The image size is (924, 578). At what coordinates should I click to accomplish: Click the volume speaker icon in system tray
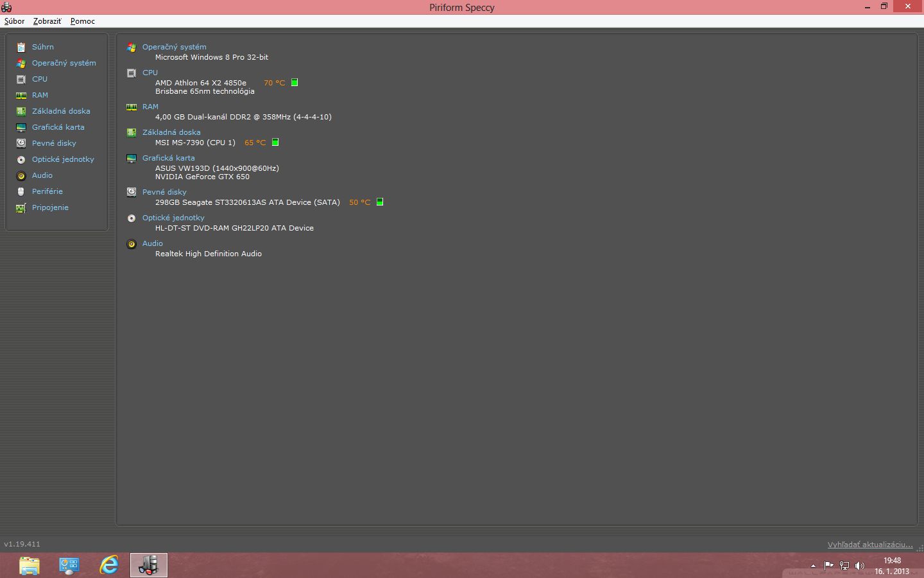(860, 566)
